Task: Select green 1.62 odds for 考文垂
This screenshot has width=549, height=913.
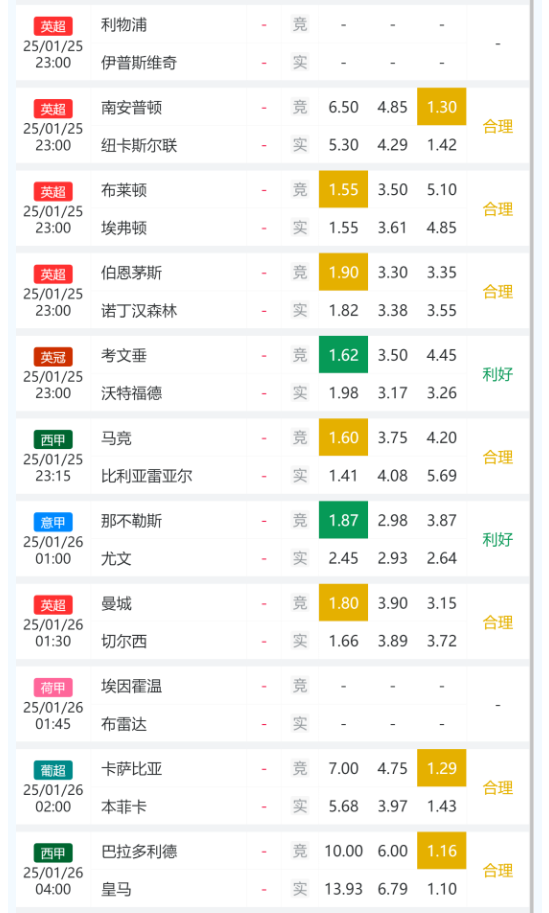Action: click(x=343, y=355)
